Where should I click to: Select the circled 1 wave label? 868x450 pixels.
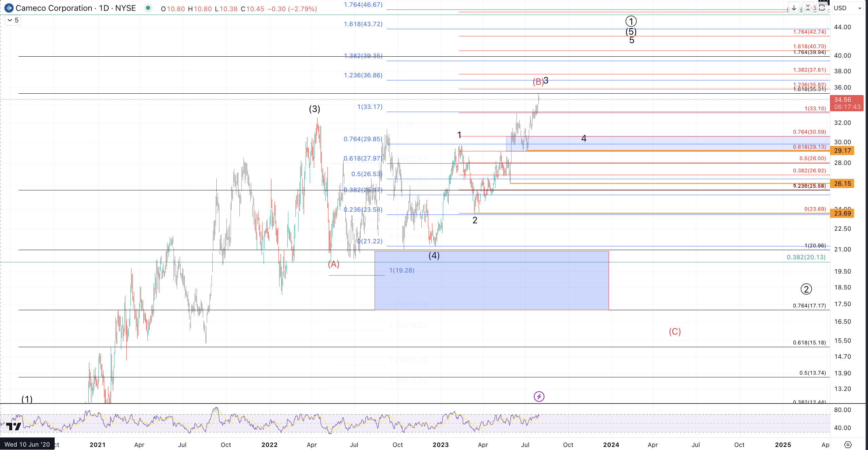(631, 21)
